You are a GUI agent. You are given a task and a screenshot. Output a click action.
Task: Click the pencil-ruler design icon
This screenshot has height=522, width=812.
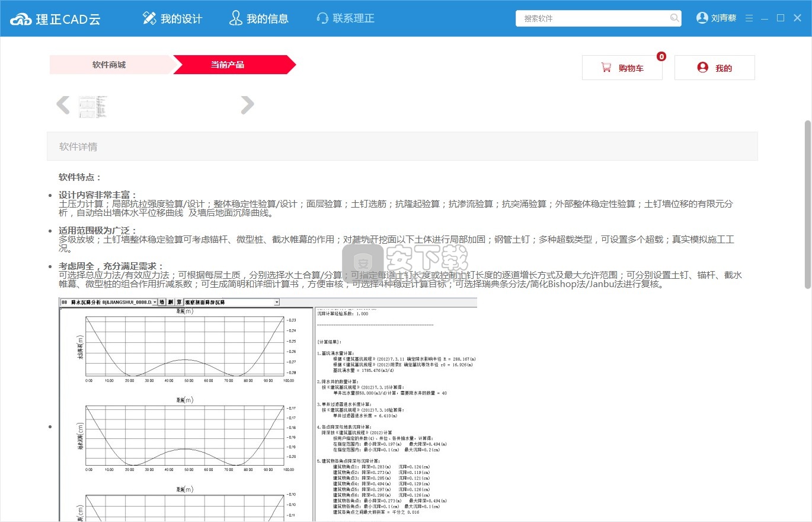(149, 18)
